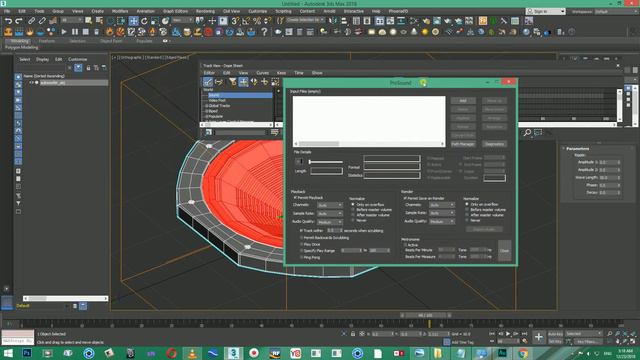640x360 pixels.
Task: Activate the Select and Rotate tool
Action: pyautogui.click(x=144, y=20)
